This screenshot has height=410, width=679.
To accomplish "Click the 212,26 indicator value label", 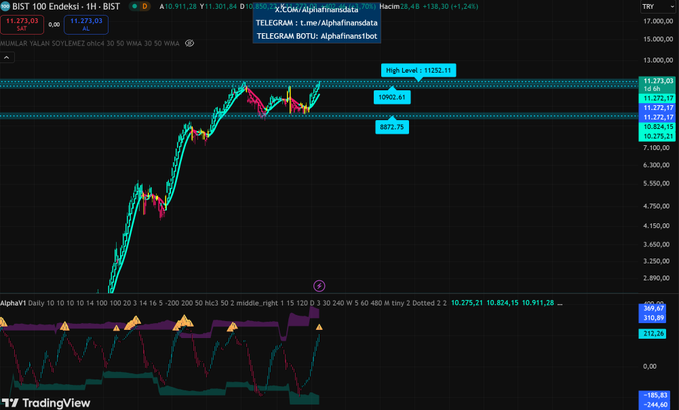I will coord(653,333).
